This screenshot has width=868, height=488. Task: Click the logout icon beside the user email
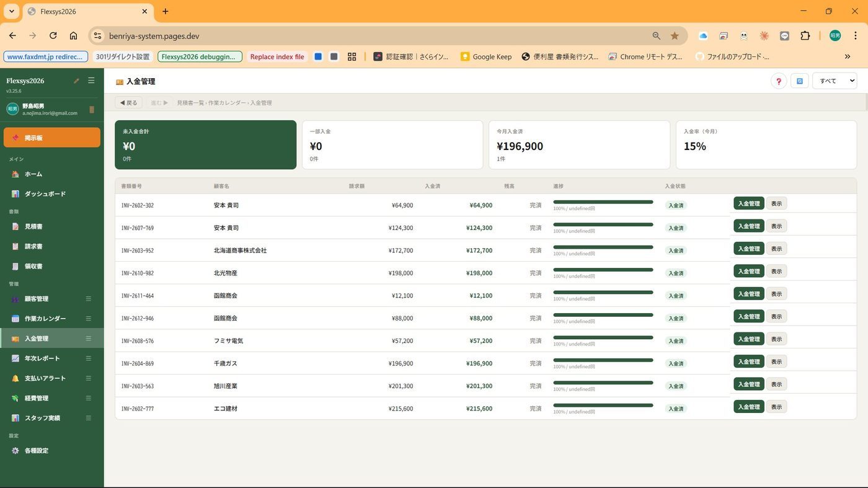coord(92,110)
